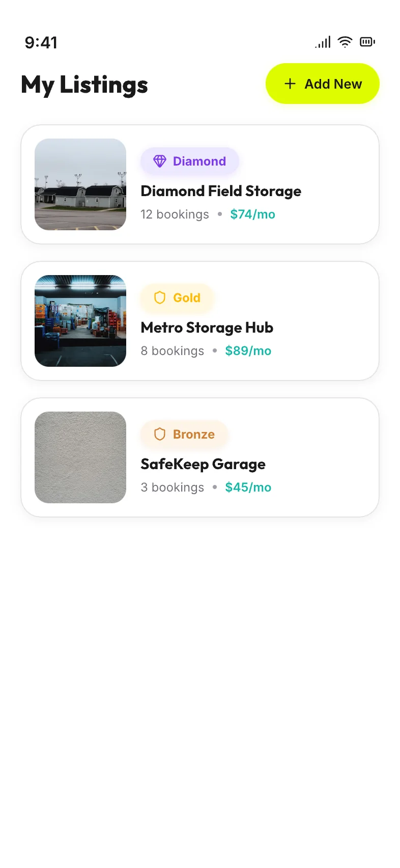
Task: Click the Bronze badge shield icon
Action: [160, 434]
